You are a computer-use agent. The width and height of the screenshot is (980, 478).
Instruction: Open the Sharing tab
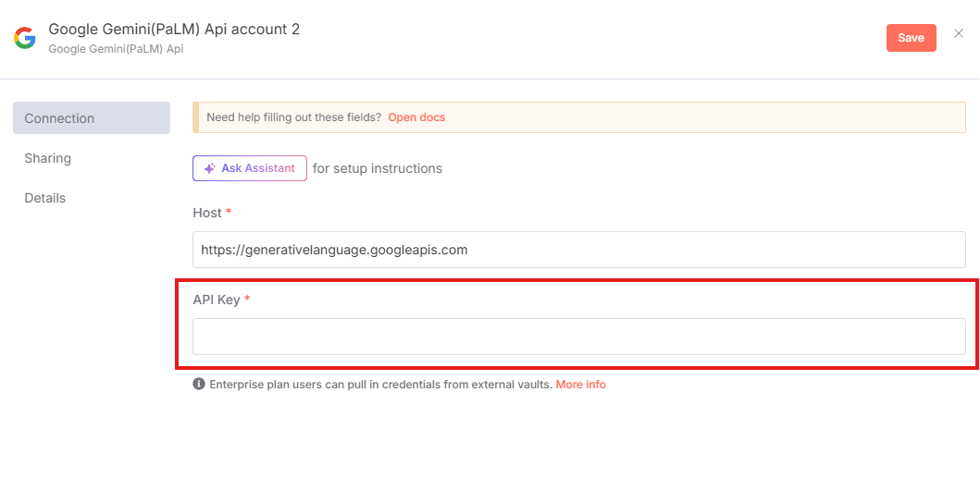(48, 158)
